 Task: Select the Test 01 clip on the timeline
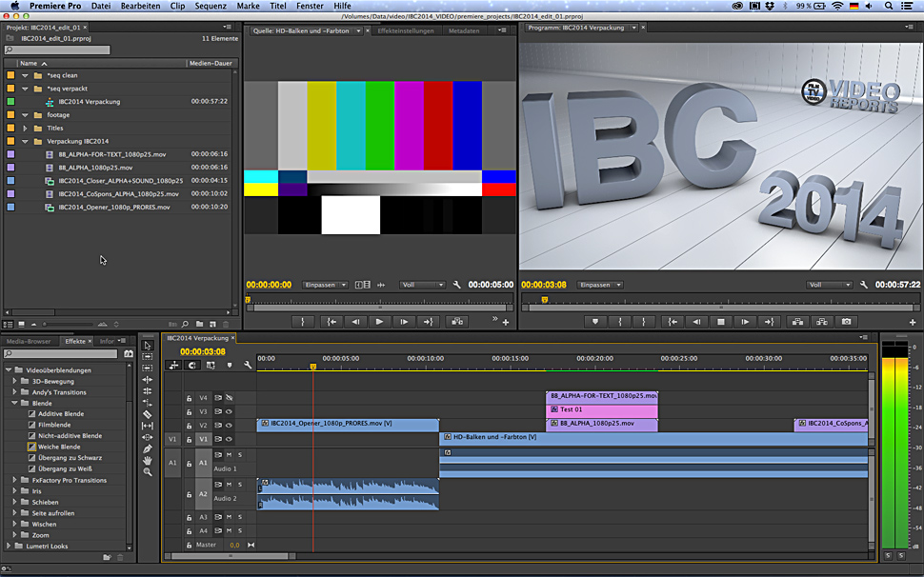601,410
